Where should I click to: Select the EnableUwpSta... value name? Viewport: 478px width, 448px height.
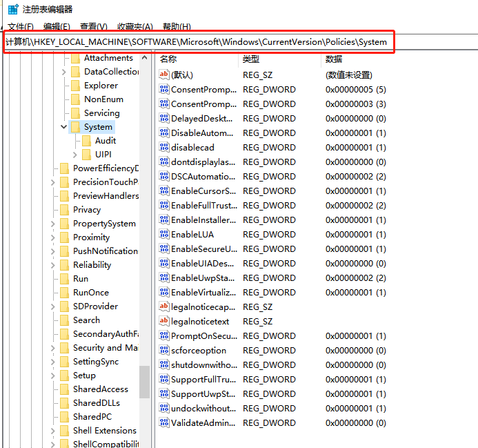[x=203, y=278]
